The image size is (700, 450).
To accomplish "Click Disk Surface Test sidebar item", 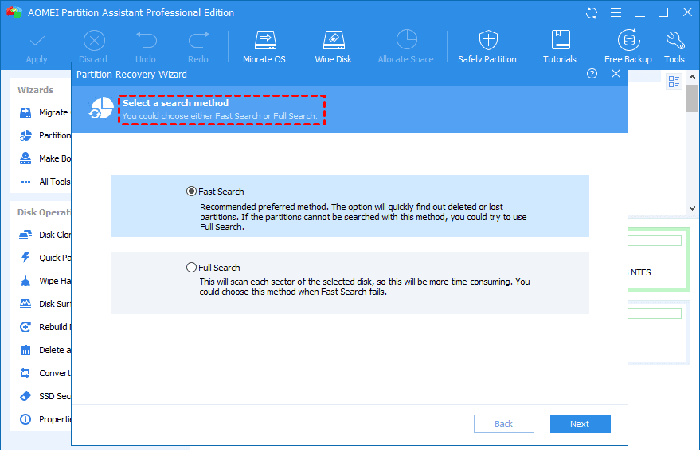I will point(44,304).
